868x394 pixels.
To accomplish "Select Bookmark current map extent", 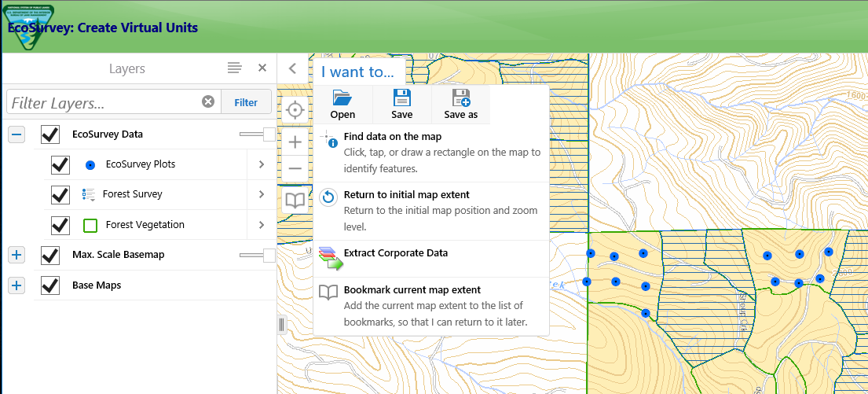I will (x=431, y=306).
